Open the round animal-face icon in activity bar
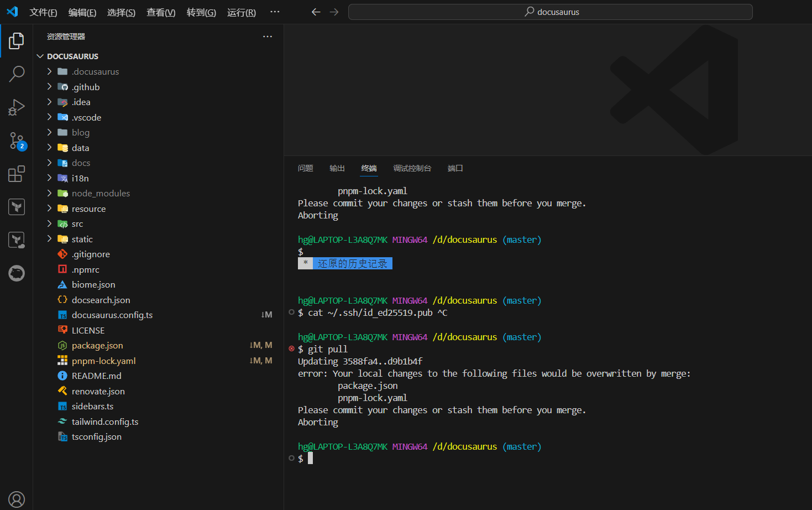The width and height of the screenshot is (812, 510). pos(17,273)
